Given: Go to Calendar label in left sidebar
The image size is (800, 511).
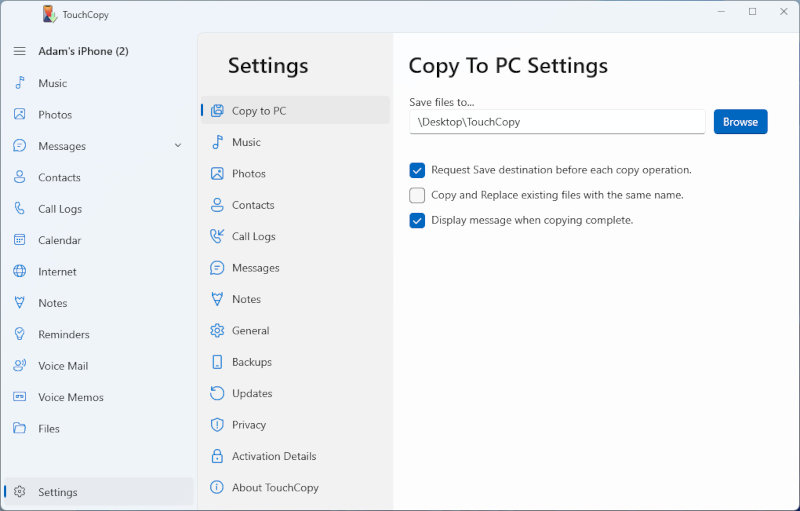Looking at the screenshot, I should click(60, 240).
